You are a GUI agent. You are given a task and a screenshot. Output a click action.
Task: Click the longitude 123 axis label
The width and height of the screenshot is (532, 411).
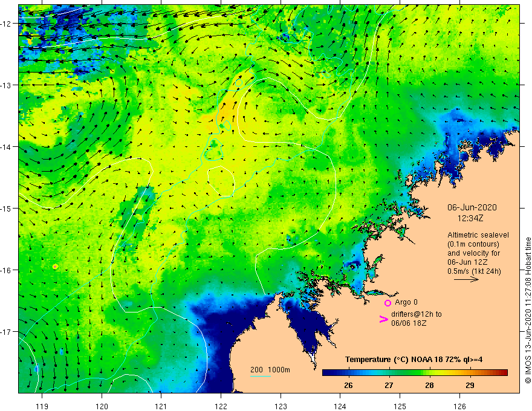pos(281,406)
